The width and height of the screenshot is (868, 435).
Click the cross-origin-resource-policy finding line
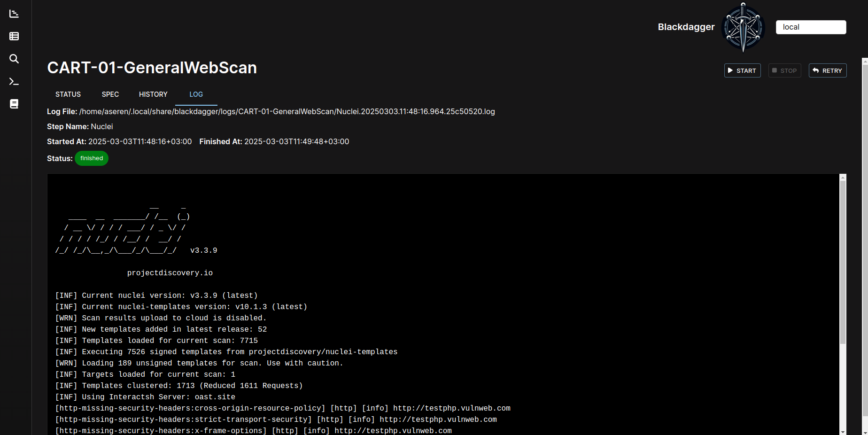[x=283, y=408]
